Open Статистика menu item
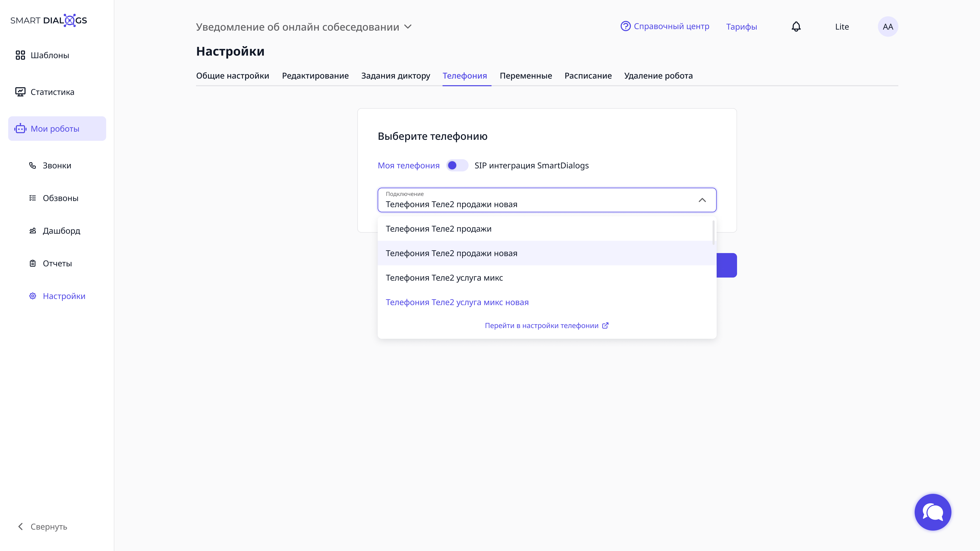The image size is (980, 551). [57, 92]
